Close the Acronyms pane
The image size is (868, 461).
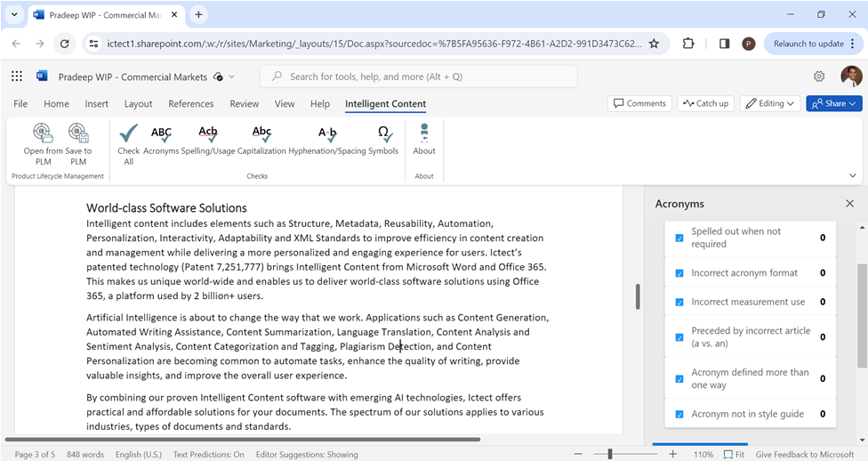pos(849,203)
